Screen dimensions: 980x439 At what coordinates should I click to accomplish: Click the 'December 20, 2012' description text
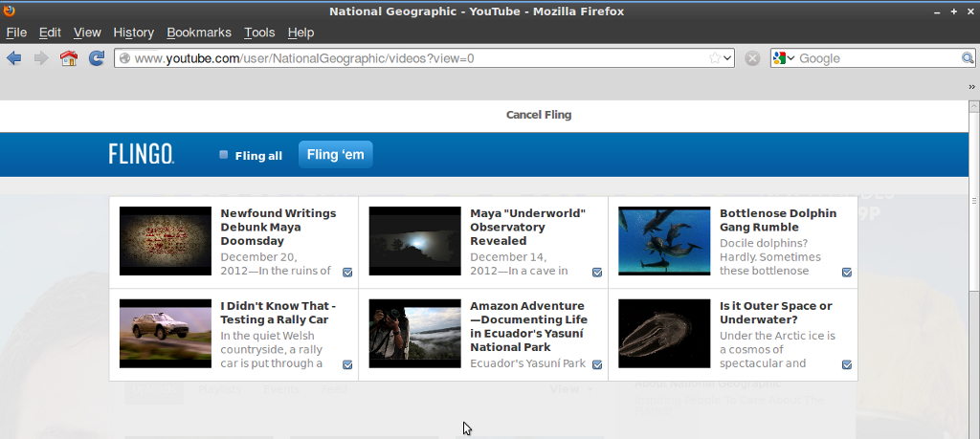[x=276, y=264]
